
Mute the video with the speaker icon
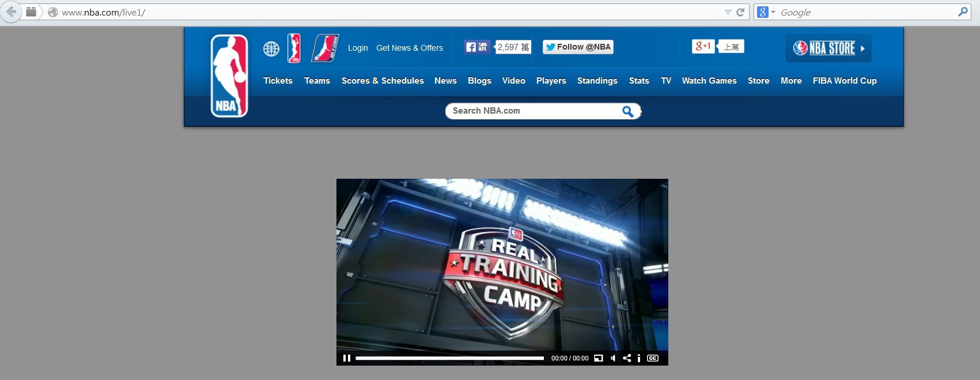(x=613, y=358)
